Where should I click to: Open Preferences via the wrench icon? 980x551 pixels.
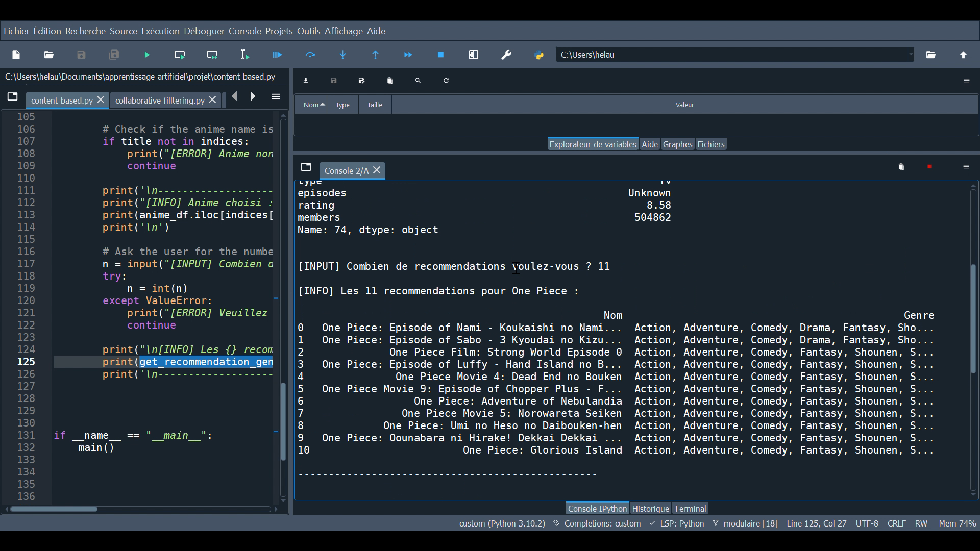506,55
